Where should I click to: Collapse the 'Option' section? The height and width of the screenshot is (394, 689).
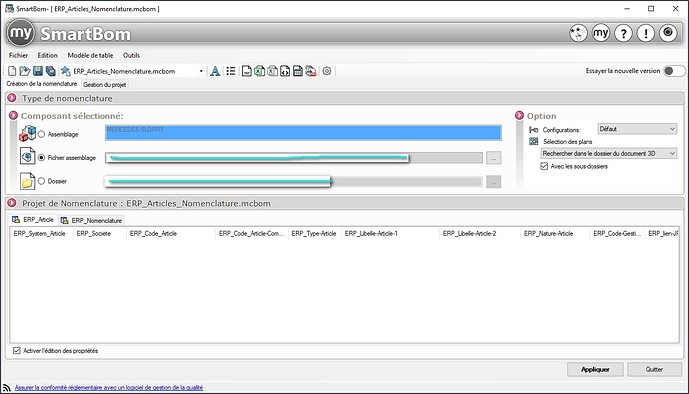519,116
